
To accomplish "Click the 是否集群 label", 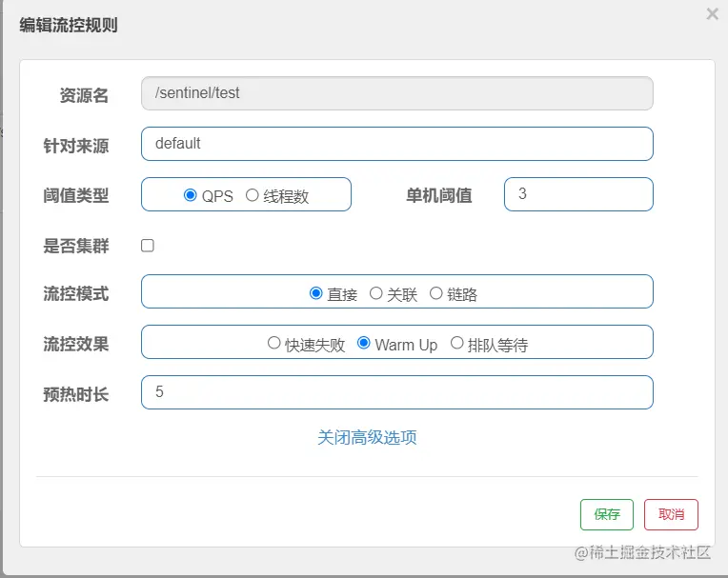I will (x=76, y=246).
